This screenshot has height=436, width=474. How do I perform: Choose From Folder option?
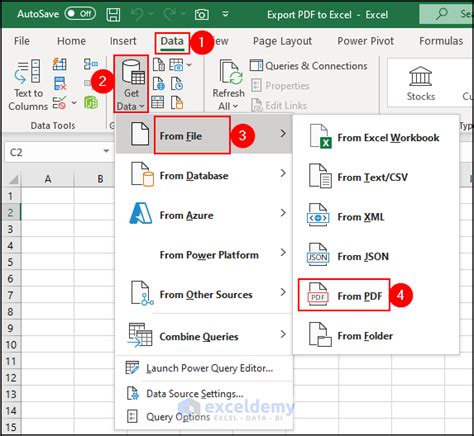376,335
